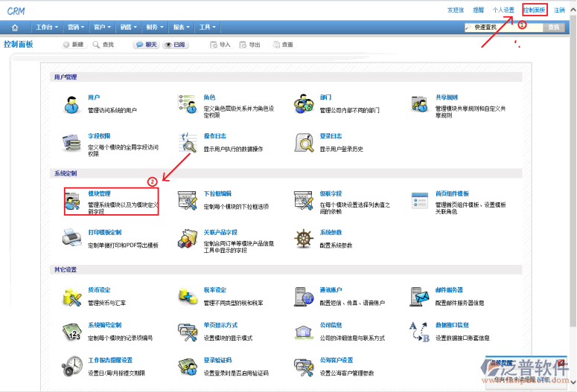Image resolution: width=577 pixels, height=392 pixels.
Task: Click the 工作报告提醒设置 clock icon
Action: point(72,366)
